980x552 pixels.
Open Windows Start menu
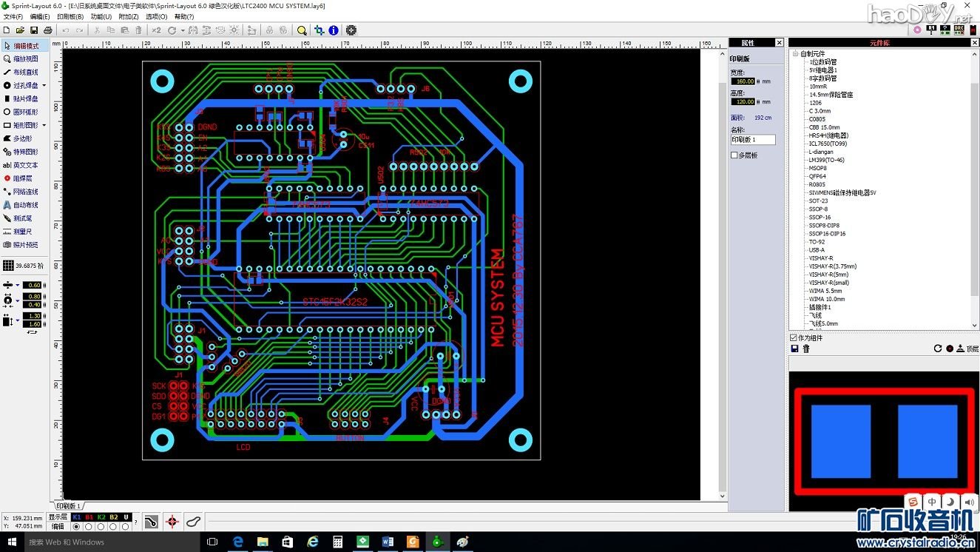[12, 542]
